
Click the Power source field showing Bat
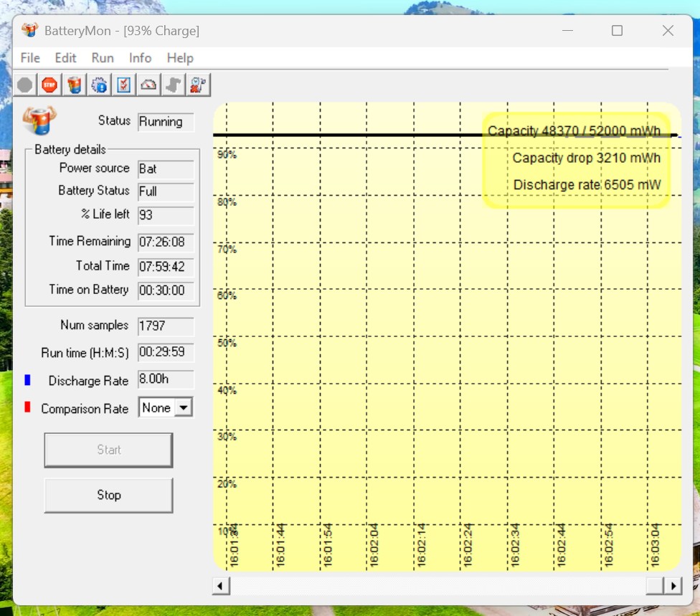pos(166,169)
